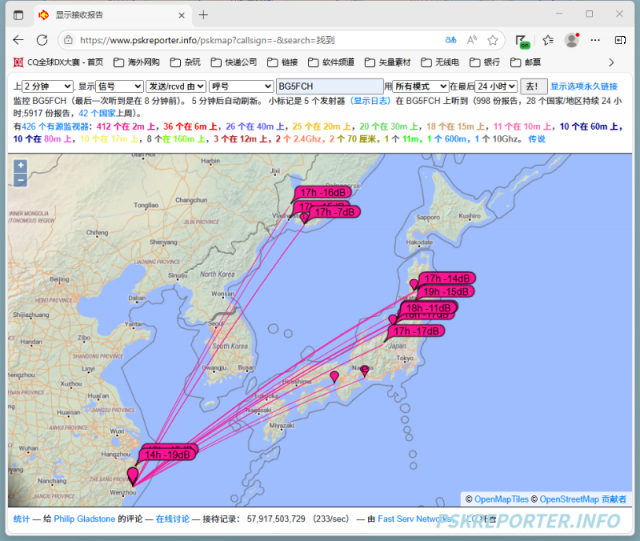The width and height of the screenshot is (640, 541).
Task: Open the browser sidebar icon
Action: tap(620, 40)
